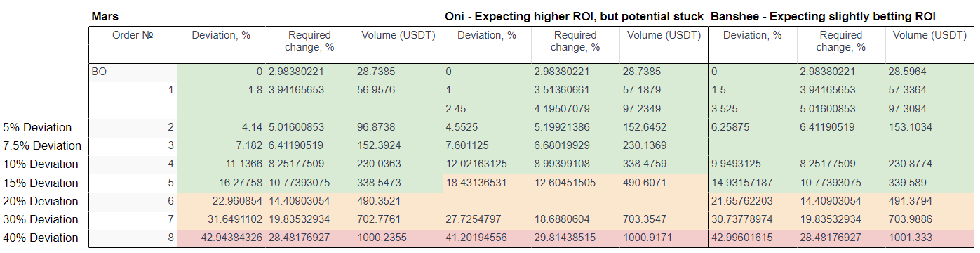Select Mars volume cell 28.7385
This screenshot has height=253, width=980.
399,72
